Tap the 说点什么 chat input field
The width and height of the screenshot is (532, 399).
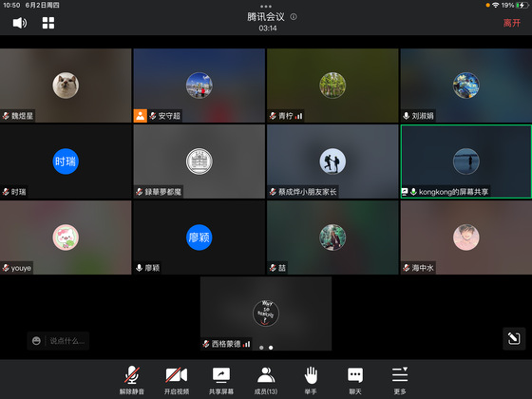click(x=67, y=341)
